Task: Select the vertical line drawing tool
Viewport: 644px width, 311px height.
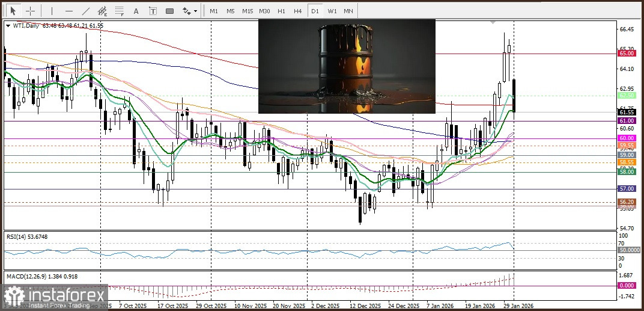Action: pyautogui.click(x=52, y=11)
